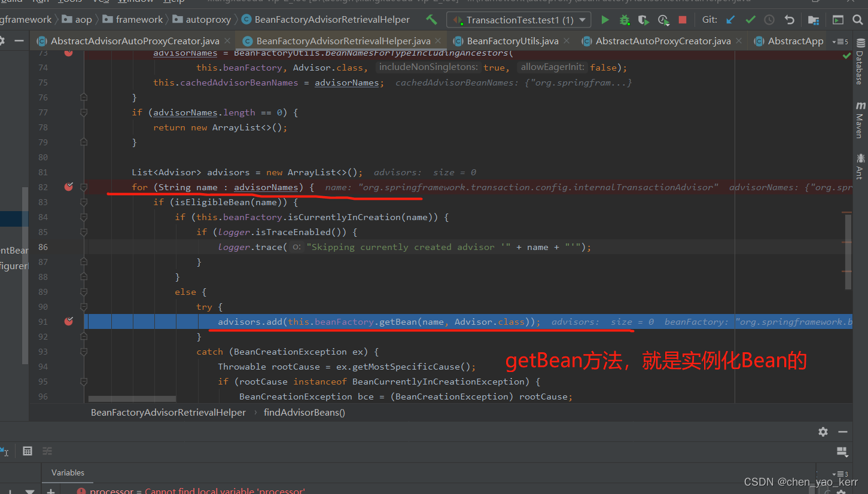868x494 pixels.
Task: Toggle breakpoint on line 73
Action: point(68,53)
